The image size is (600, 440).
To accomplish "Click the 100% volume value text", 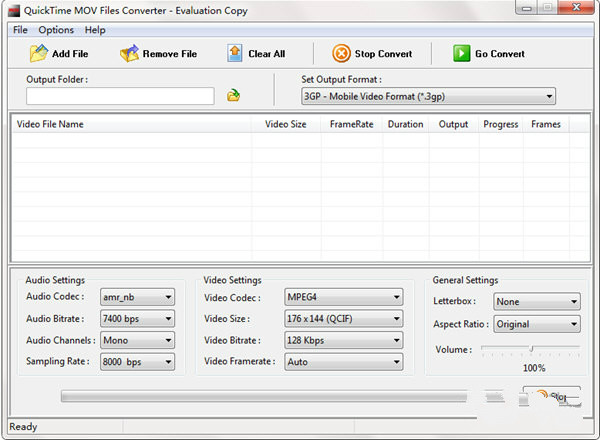I will coord(534,368).
